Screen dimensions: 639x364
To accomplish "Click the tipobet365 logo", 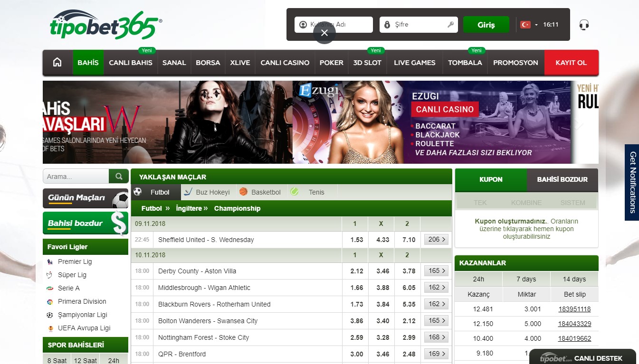I will 105,25.
